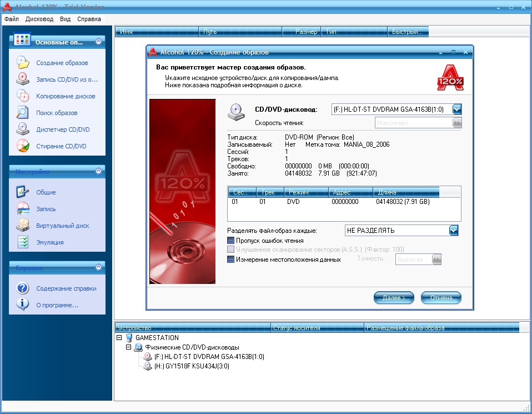
Task: Click the GAMESTATION computer icon
Action: click(129, 338)
